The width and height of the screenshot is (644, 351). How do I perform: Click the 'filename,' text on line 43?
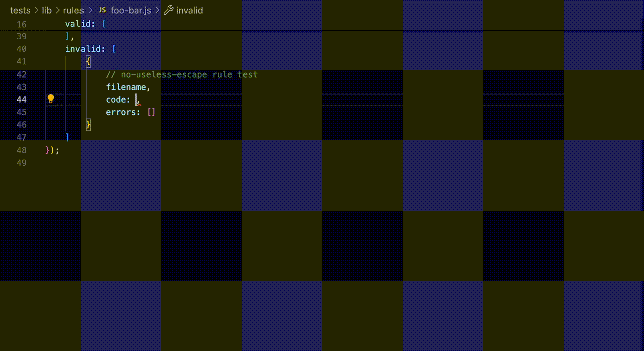point(128,87)
